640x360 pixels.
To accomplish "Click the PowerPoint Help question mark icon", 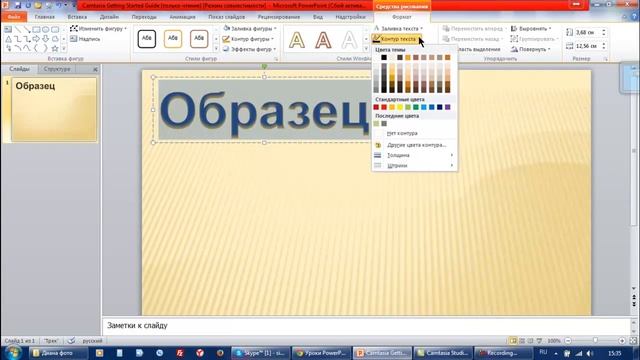I will [634, 17].
